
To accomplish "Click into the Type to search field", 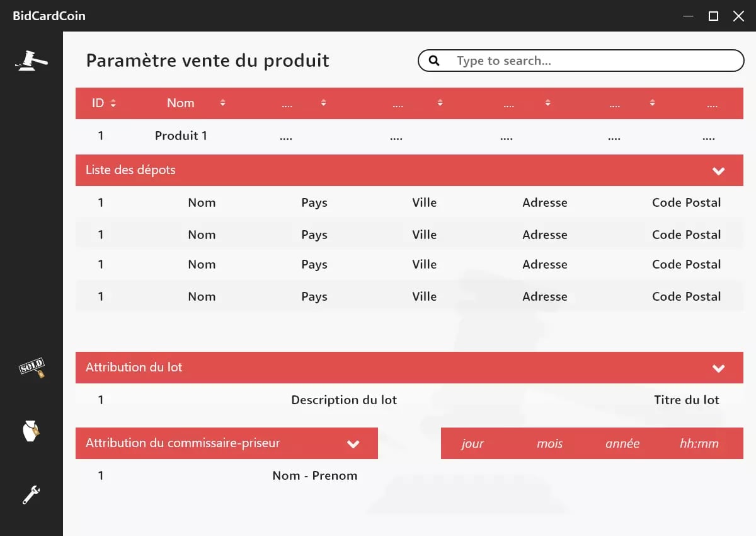I will [592, 61].
